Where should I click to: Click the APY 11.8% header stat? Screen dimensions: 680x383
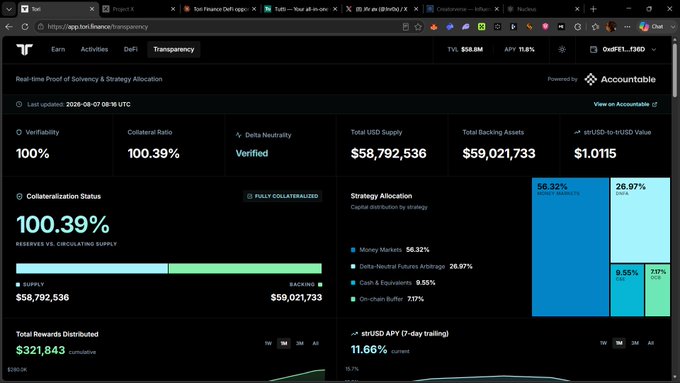click(519, 49)
